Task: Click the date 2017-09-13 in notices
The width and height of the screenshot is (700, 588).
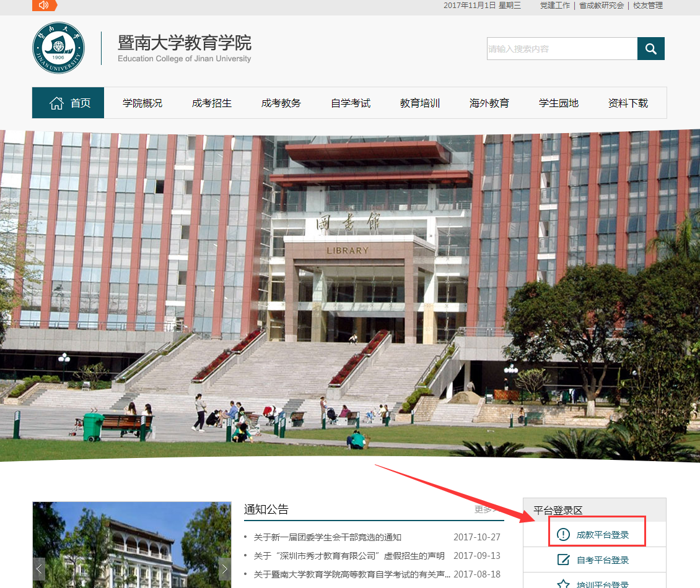Action: pyautogui.click(x=477, y=556)
